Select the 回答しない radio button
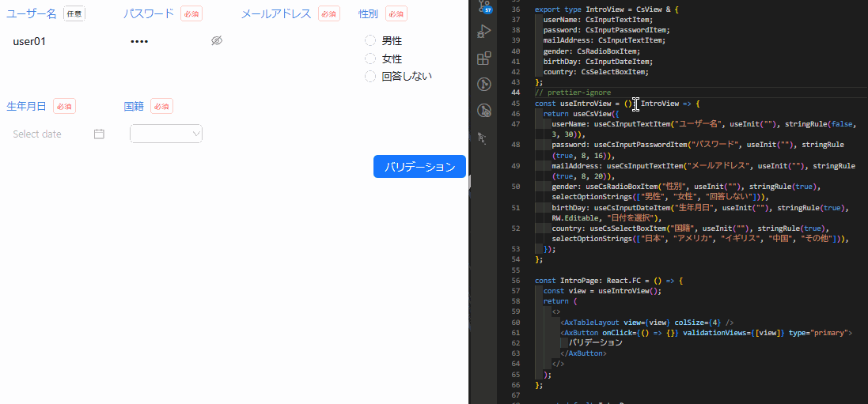868x404 pixels. click(x=370, y=77)
